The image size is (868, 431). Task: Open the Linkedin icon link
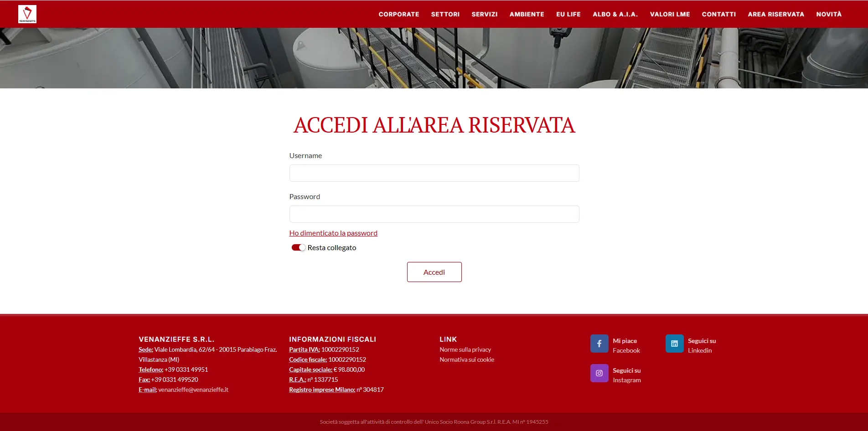point(674,344)
